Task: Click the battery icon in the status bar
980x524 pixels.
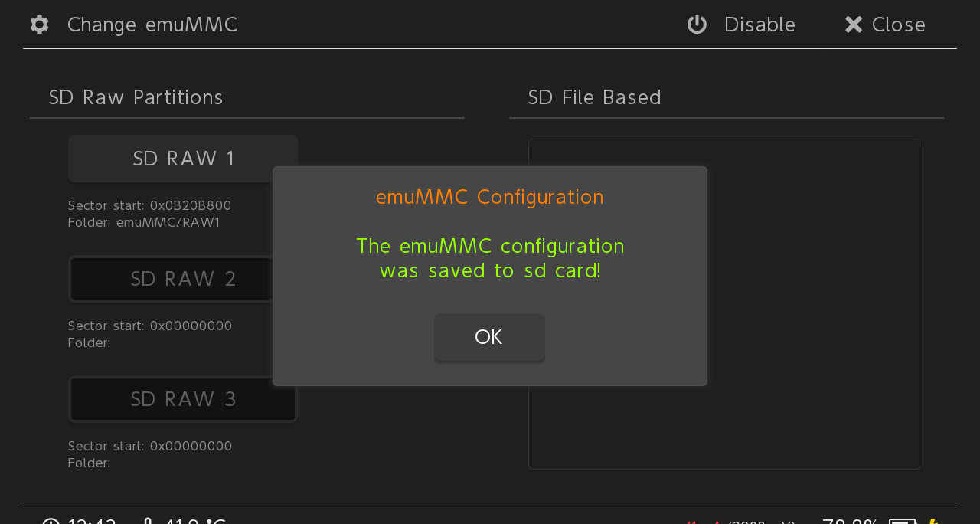Action: pyautogui.click(x=903, y=521)
